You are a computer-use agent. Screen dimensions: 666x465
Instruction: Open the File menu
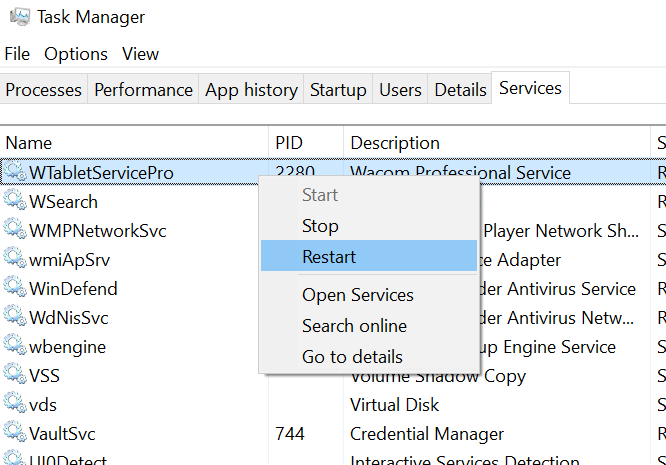click(x=18, y=54)
